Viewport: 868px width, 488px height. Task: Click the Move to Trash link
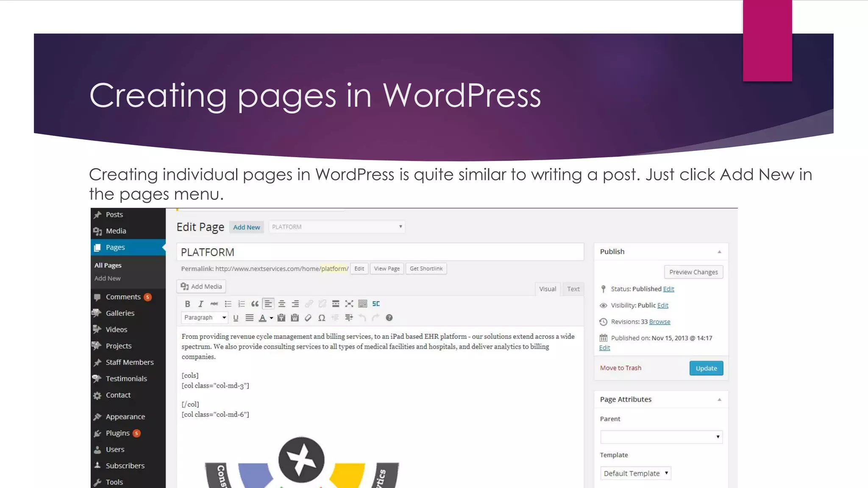(x=620, y=368)
